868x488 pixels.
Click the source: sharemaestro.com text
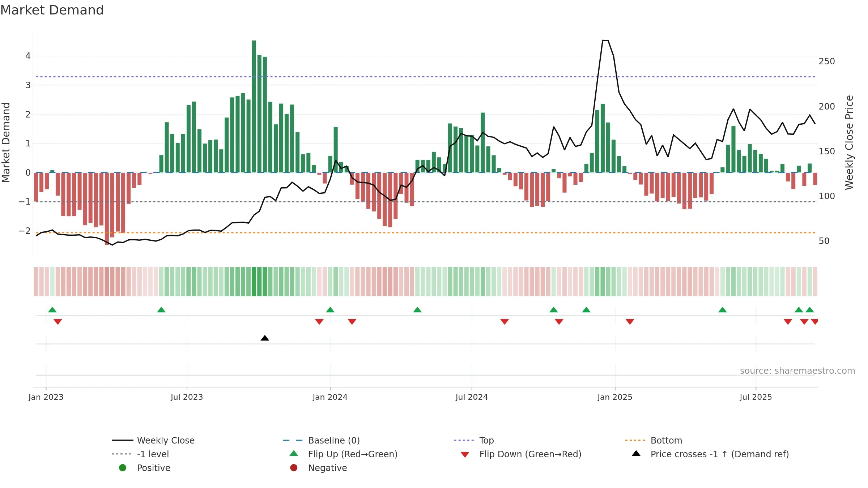797,371
